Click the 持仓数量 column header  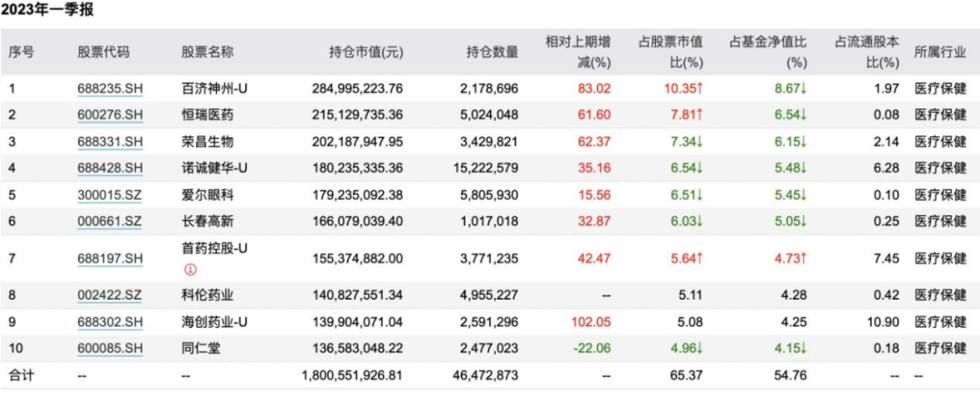493,53
